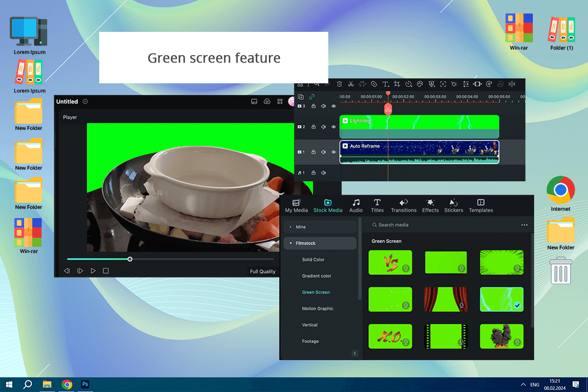Viewport: 588px width, 392px height.
Task: Click the delete trash icon in timeline toolbar
Action: (x=339, y=84)
